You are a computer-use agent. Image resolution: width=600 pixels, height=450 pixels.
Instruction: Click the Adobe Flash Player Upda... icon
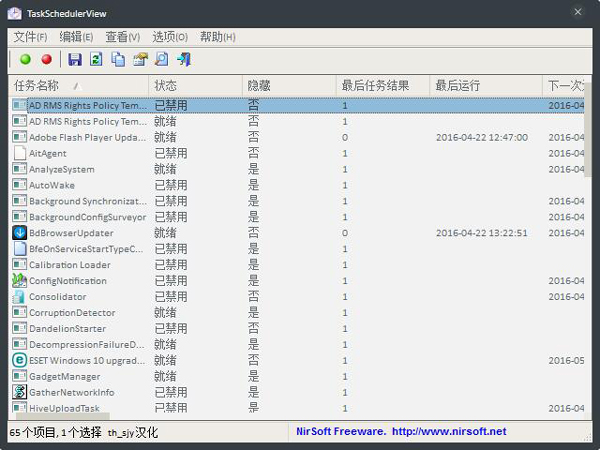coord(20,137)
